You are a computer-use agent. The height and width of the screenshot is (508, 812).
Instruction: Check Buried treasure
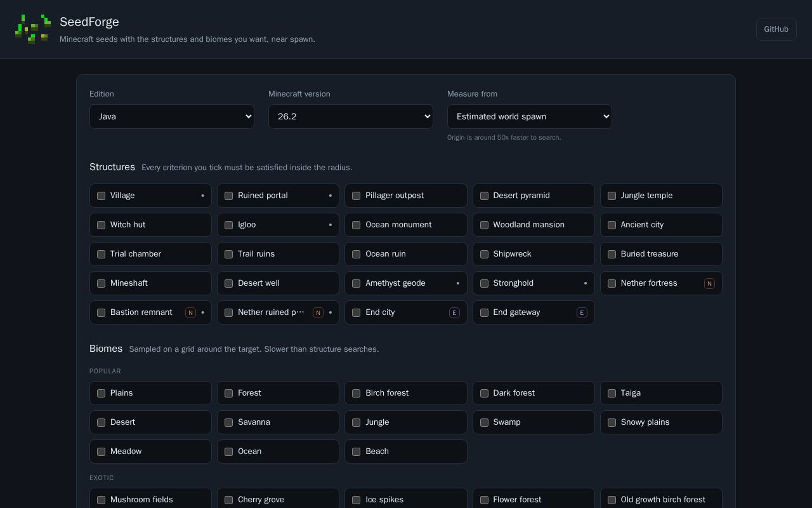point(612,254)
